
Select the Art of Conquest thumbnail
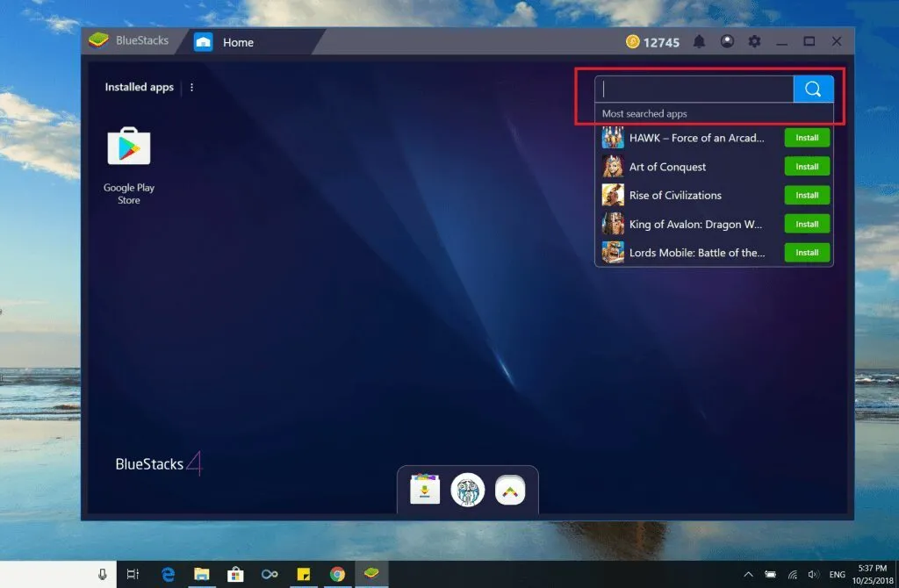(x=613, y=166)
